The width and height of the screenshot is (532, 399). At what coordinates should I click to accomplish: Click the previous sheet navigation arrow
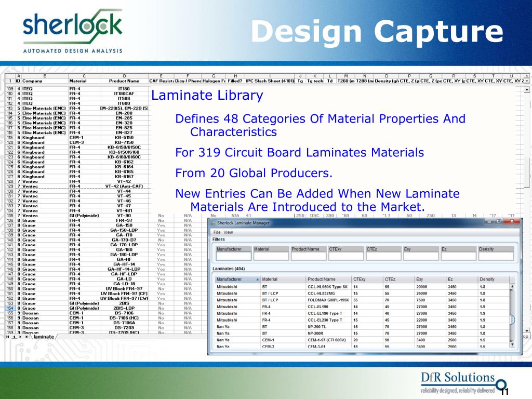[14, 337]
